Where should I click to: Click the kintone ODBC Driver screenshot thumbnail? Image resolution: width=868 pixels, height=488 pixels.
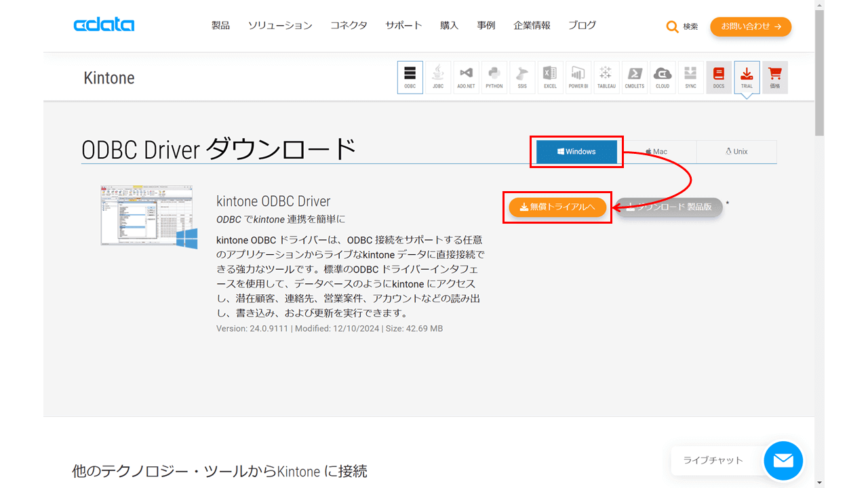point(149,217)
